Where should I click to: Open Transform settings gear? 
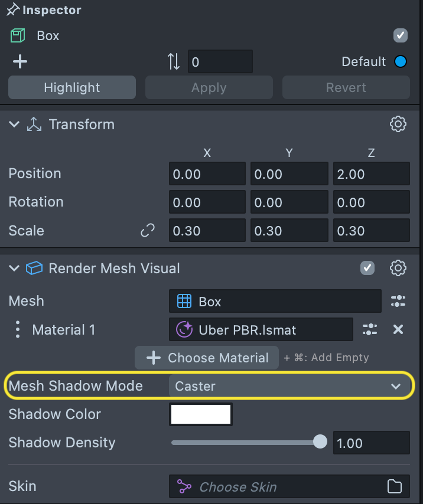[398, 124]
